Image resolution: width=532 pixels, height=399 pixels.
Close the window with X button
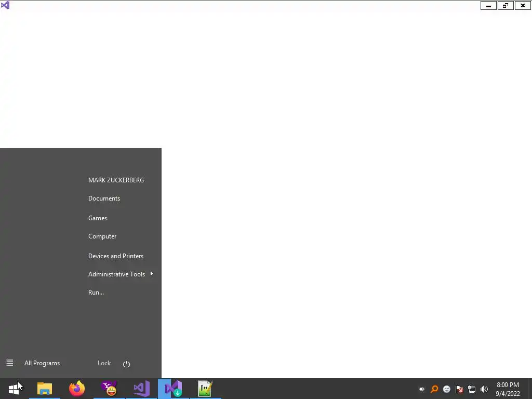coord(523,5)
